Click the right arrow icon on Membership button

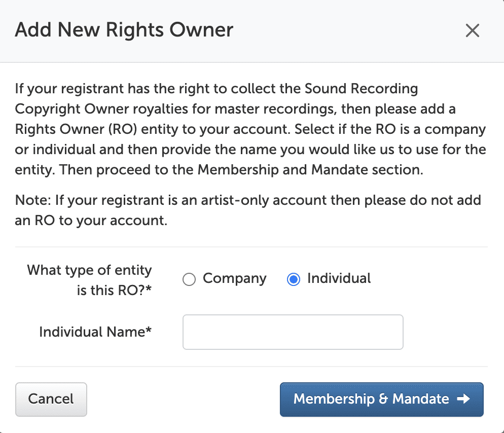pyautogui.click(x=463, y=399)
